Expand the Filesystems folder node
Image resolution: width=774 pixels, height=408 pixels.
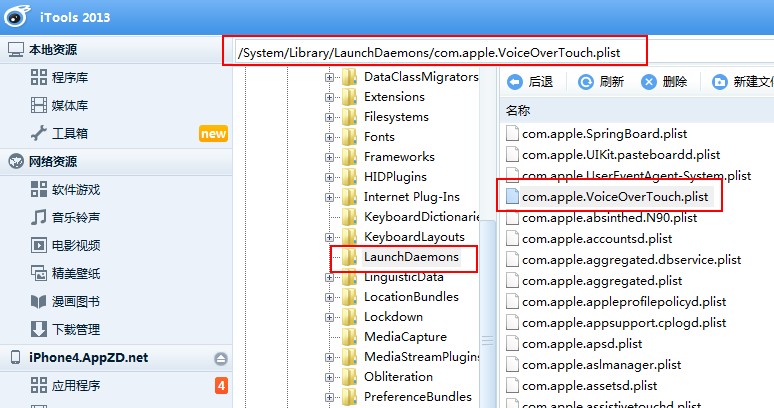click(x=329, y=117)
